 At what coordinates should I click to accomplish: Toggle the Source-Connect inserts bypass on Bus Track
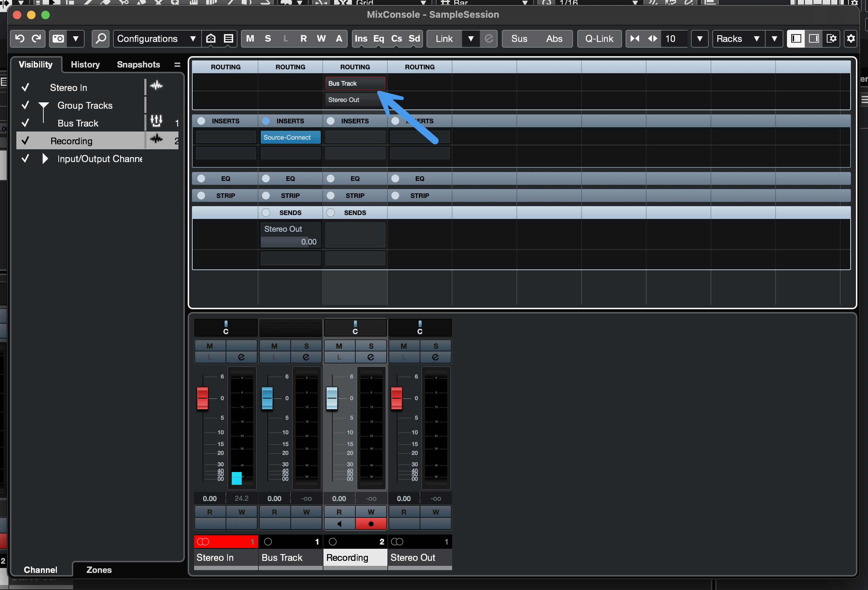266,121
